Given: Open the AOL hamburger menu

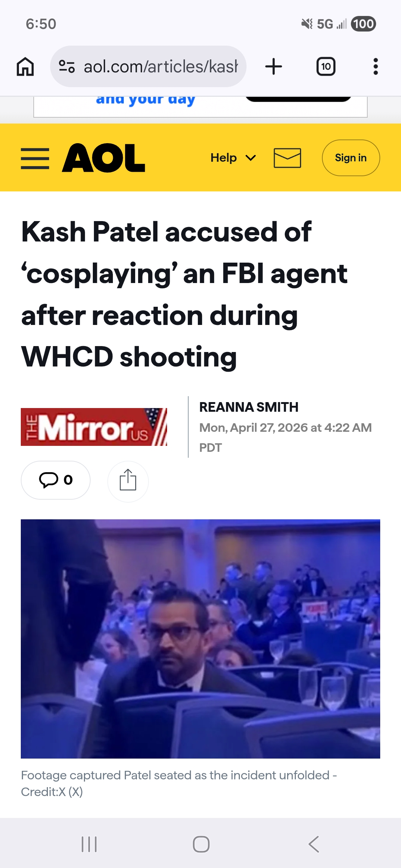Looking at the screenshot, I should point(35,158).
